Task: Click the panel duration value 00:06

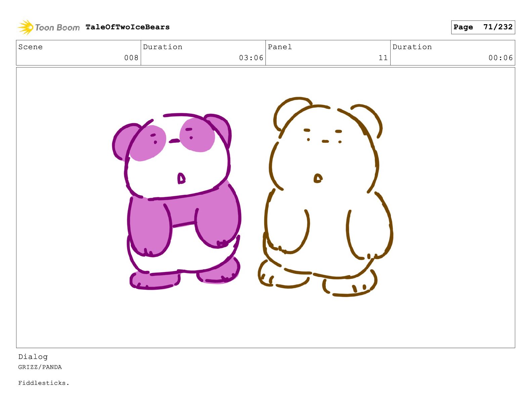Action: tap(501, 58)
